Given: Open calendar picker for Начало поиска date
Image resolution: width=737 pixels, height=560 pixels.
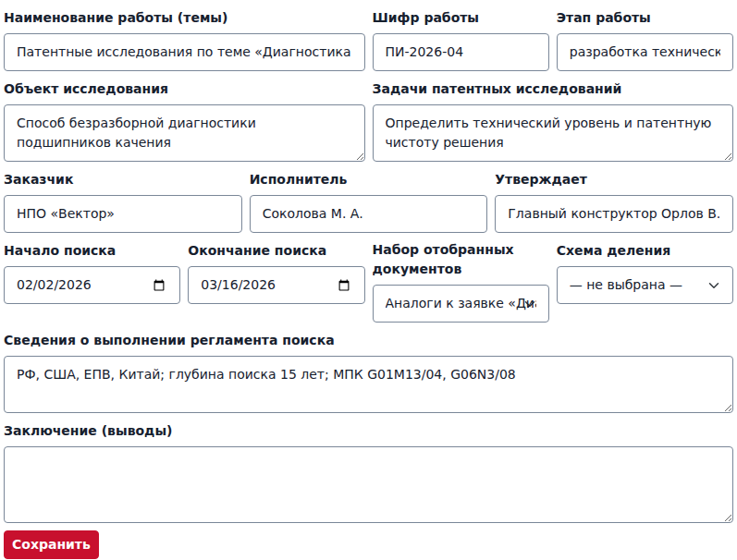Looking at the screenshot, I should point(159,286).
